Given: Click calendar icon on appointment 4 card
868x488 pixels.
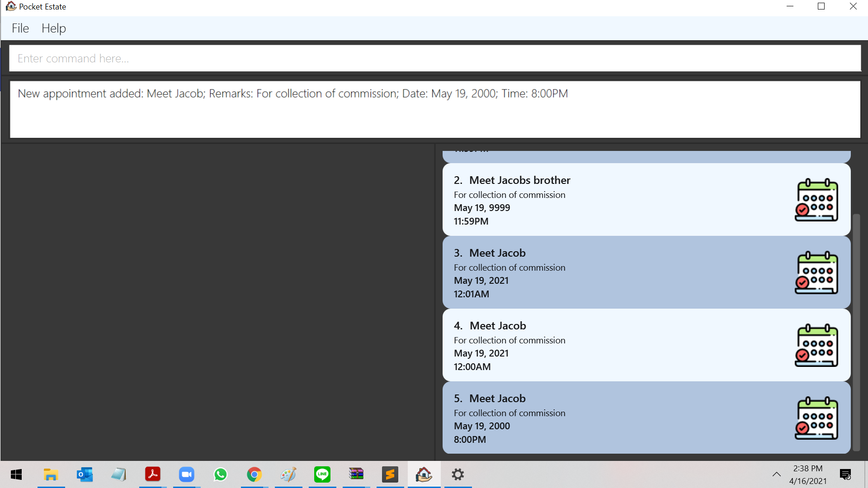Looking at the screenshot, I should coord(816,345).
